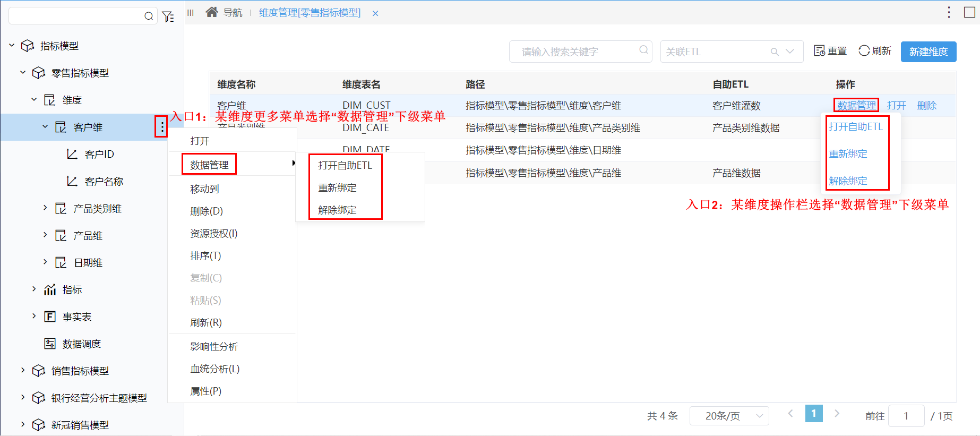Choose 解除绑定 in the operation dropdown

(x=848, y=181)
